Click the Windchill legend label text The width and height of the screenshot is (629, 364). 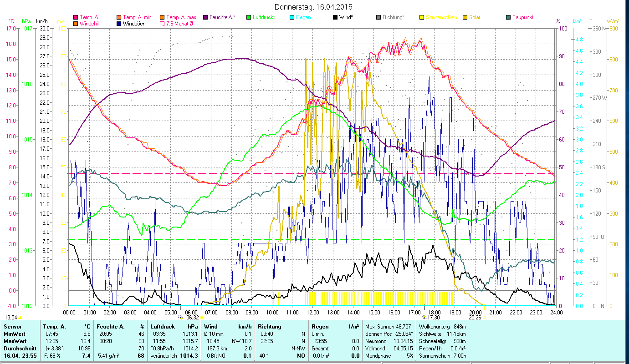coord(90,23)
